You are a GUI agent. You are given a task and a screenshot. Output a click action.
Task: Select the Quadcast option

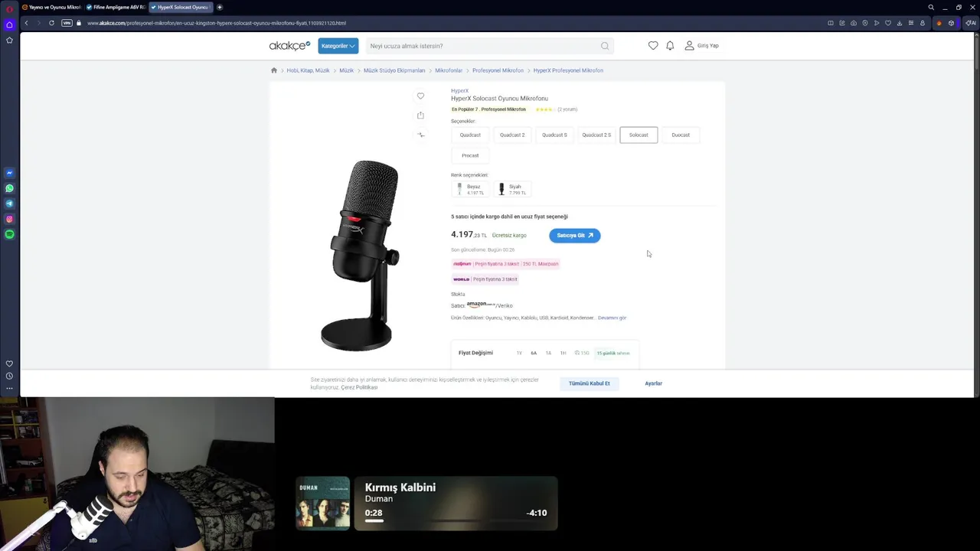point(470,135)
